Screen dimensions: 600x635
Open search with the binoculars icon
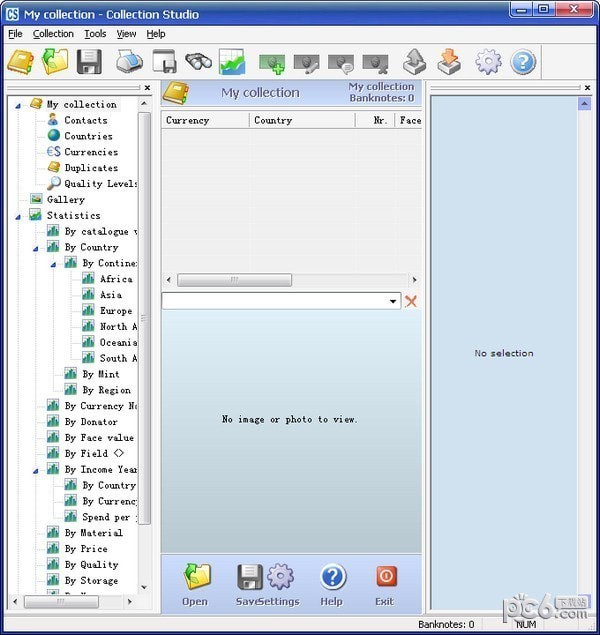click(198, 62)
